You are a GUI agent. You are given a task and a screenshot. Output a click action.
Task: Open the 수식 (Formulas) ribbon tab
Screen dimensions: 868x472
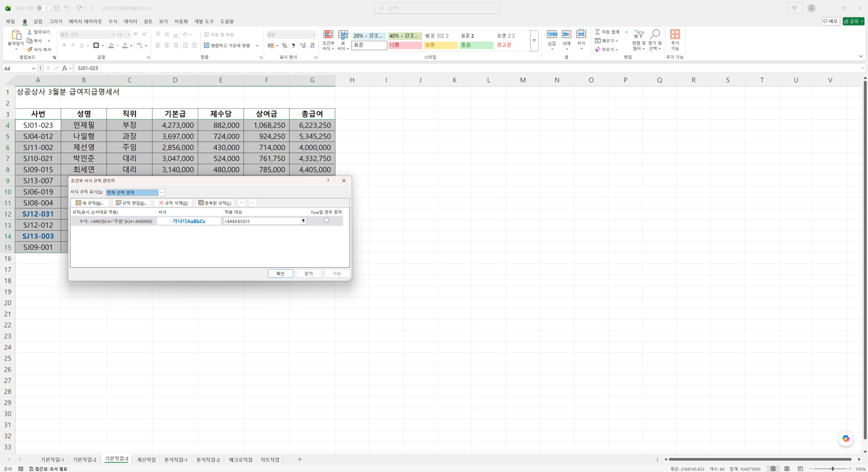pos(113,21)
